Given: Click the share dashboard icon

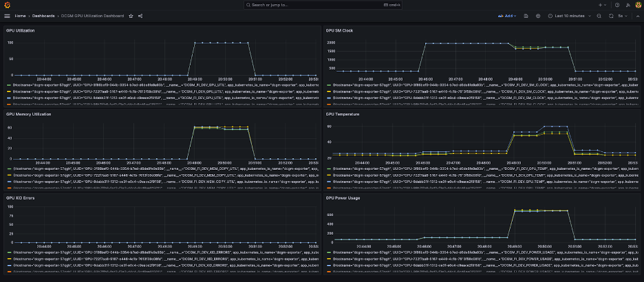Looking at the screenshot, I should [140, 15].
